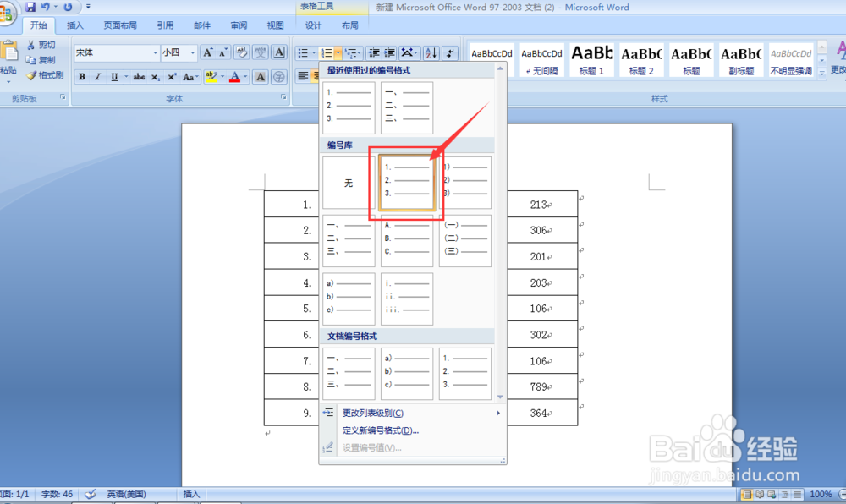Switch to the 引用 tab
This screenshot has height=504, width=846.
point(165,25)
